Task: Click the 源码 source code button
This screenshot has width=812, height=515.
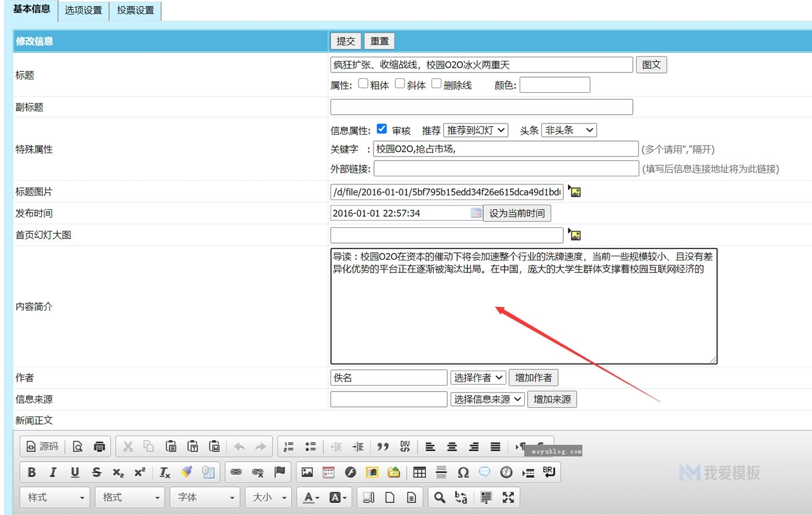Action: [x=42, y=447]
